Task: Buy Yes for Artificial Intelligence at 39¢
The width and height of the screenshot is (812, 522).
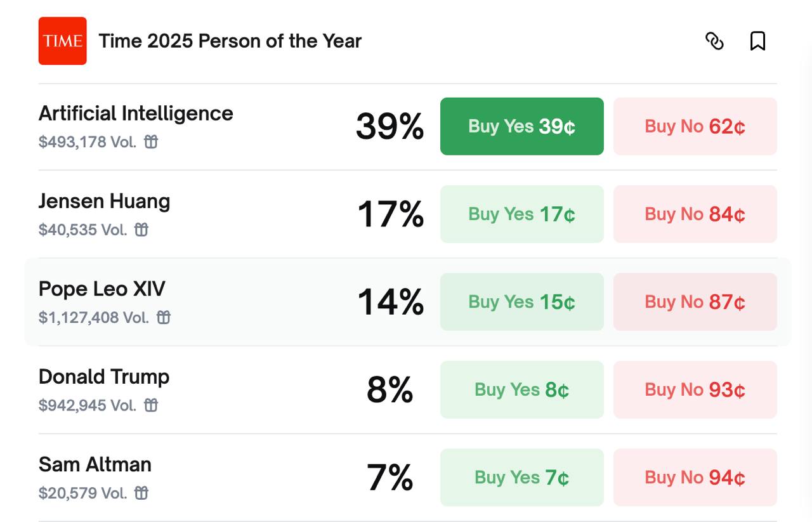Action: pyautogui.click(x=521, y=126)
